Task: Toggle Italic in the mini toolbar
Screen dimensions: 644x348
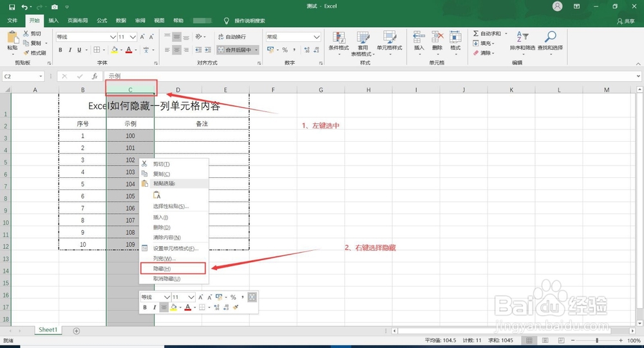Action: click(155, 307)
